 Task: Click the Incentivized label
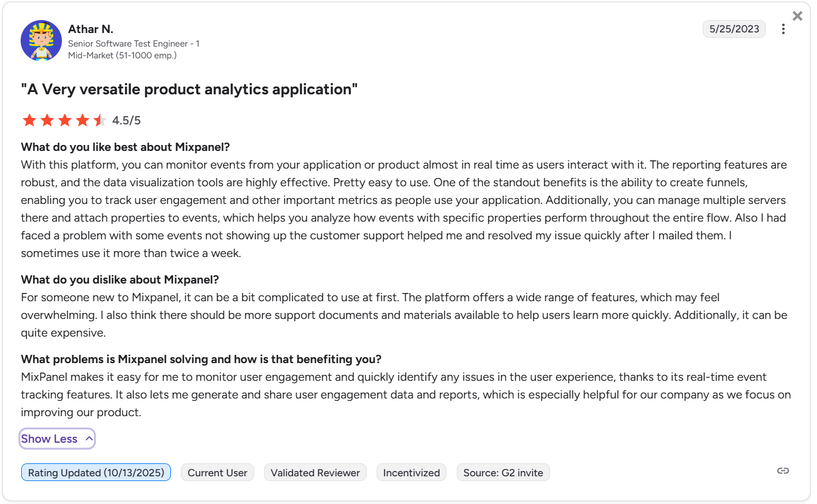[x=411, y=473]
